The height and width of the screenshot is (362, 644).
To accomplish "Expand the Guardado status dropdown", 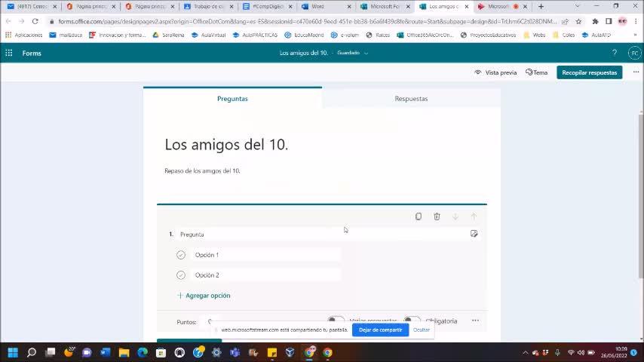I will pos(366,53).
